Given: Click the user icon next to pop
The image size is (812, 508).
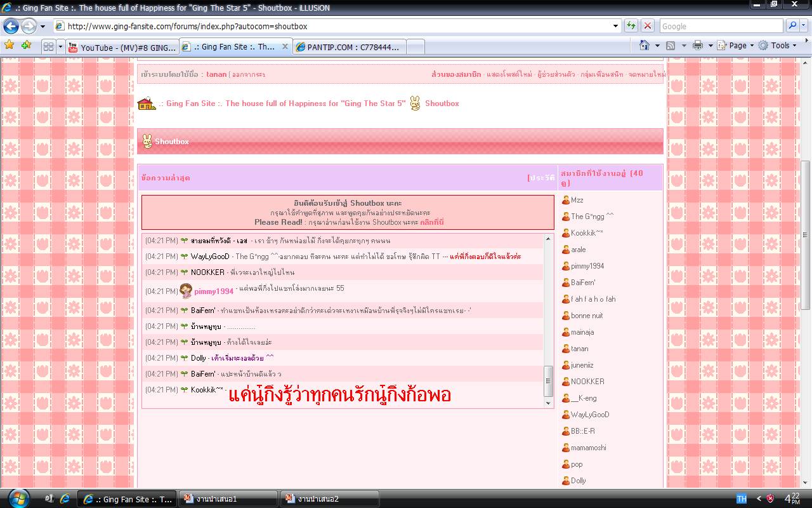Looking at the screenshot, I should (x=566, y=464).
